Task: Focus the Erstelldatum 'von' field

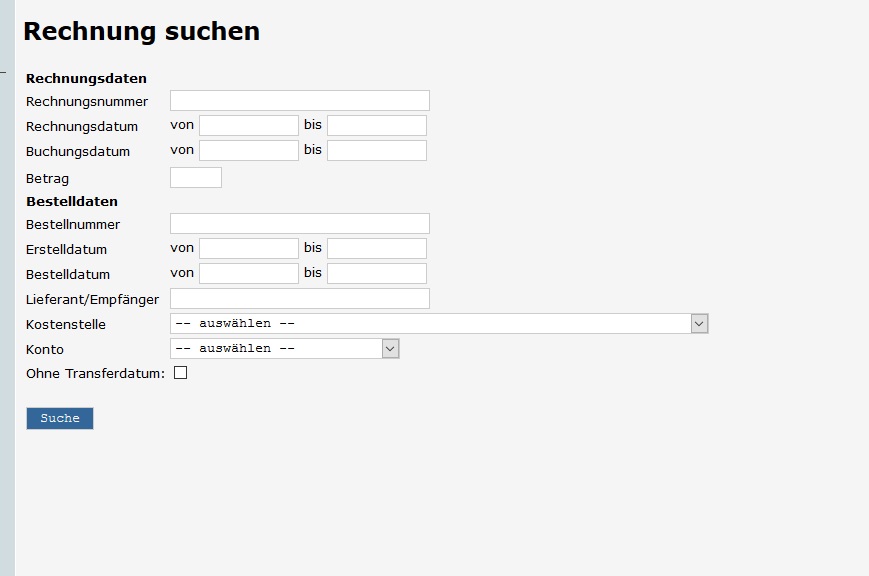Action: [248, 249]
